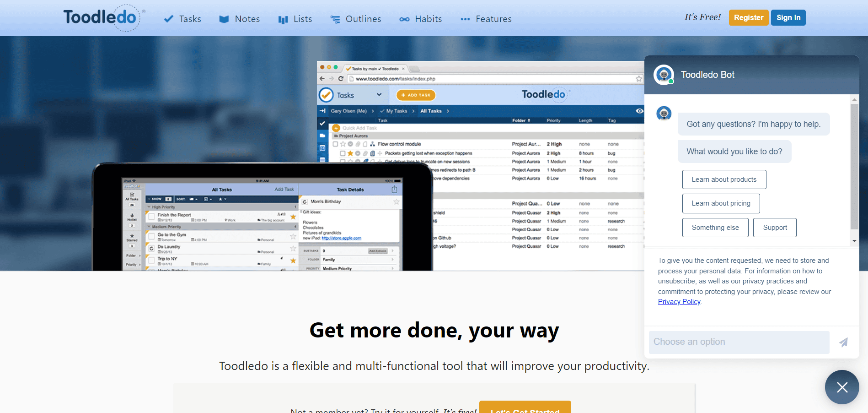Click bookmark star in the screenshot address bar

[639, 79]
